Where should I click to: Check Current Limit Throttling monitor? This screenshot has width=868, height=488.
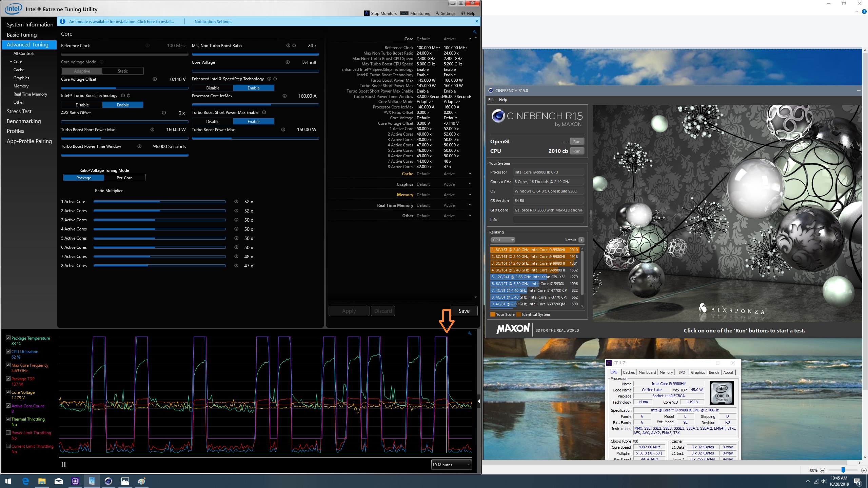(8, 446)
